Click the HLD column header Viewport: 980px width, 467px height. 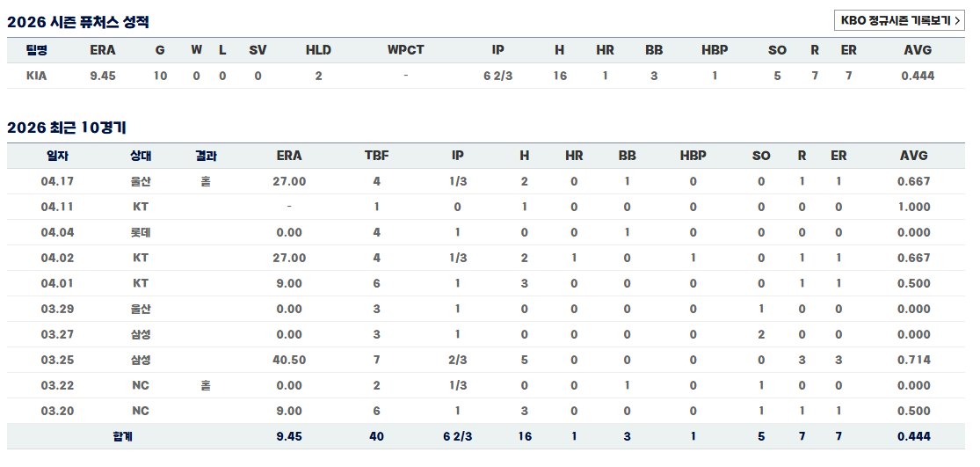pos(318,50)
